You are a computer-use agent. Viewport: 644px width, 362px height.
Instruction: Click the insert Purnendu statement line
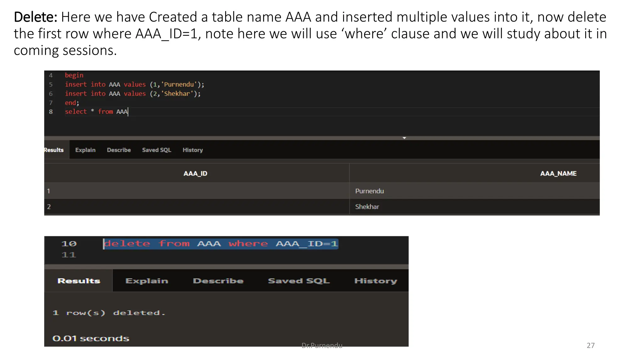[x=134, y=84]
